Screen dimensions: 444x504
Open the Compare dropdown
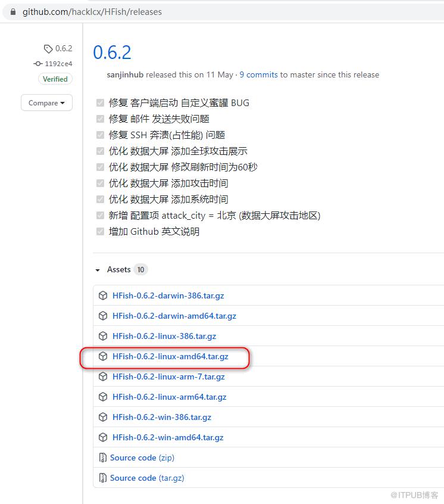(x=46, y=103)
